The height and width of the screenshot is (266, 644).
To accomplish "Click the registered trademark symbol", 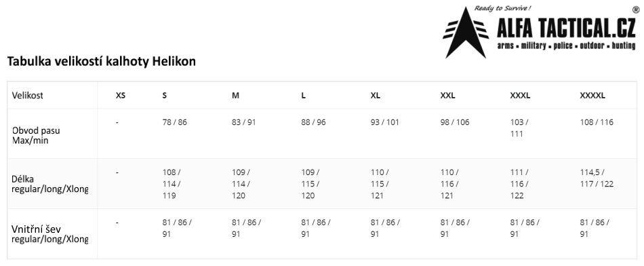I will pos(637,10).
